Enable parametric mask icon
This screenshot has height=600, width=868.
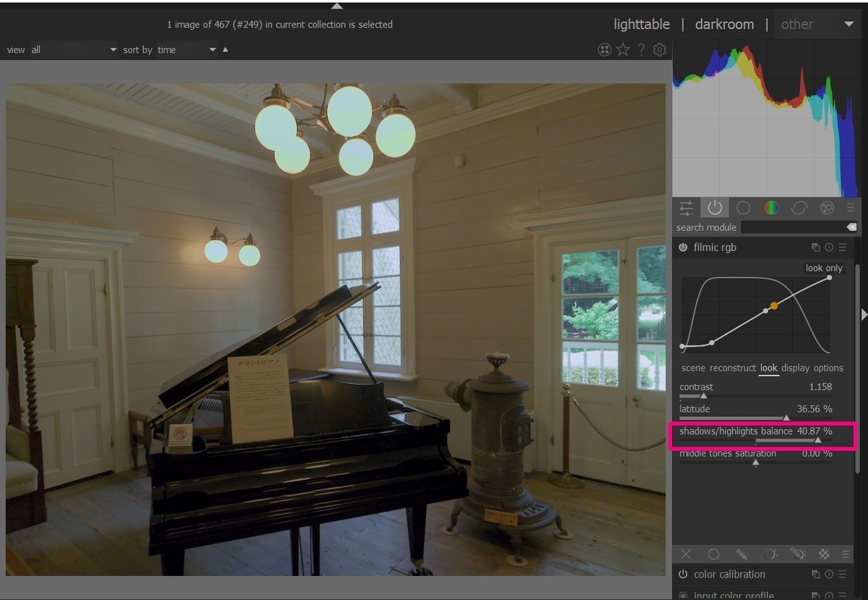coord(770,554)
